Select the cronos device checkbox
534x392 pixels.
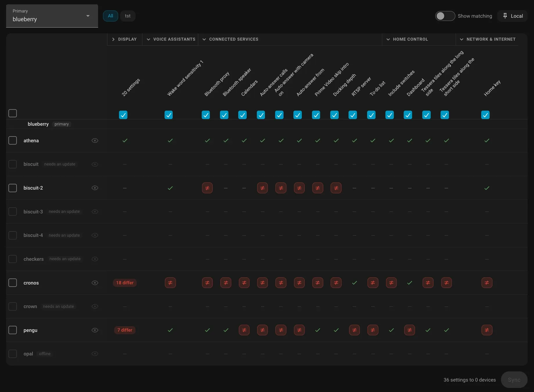click(x=12, y=283)
